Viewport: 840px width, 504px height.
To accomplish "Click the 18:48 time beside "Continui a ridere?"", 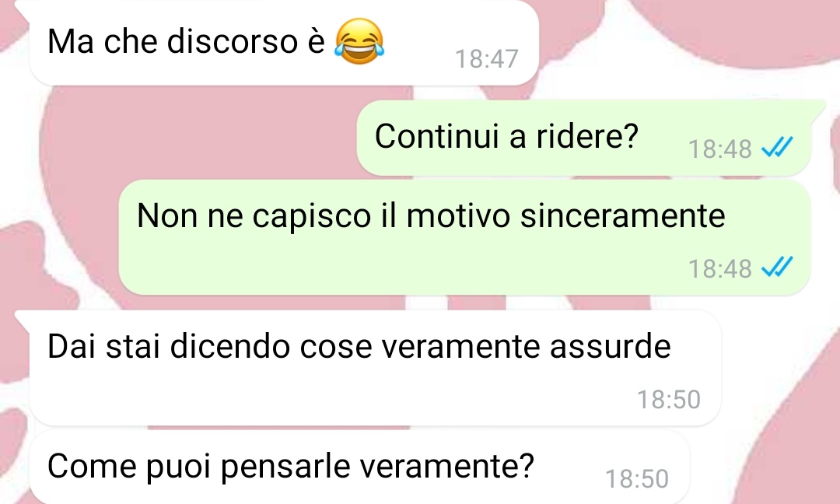I will [x=719, y=149].
